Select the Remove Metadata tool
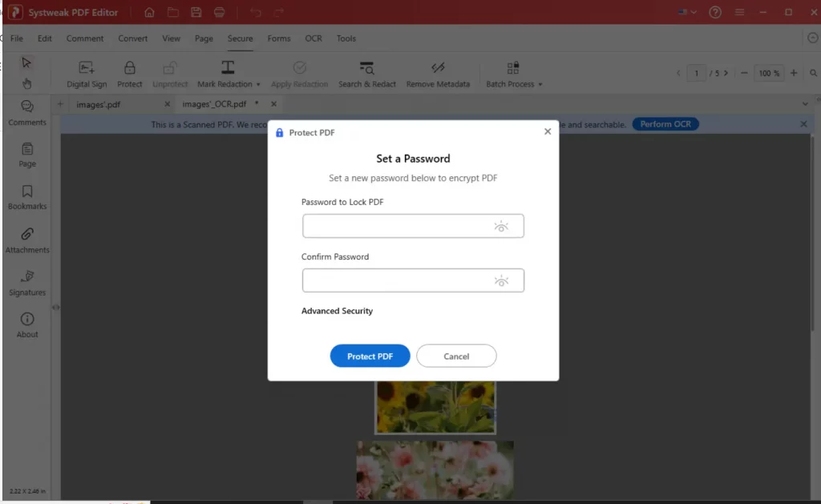The image size is (821, 504). point(438,72)
